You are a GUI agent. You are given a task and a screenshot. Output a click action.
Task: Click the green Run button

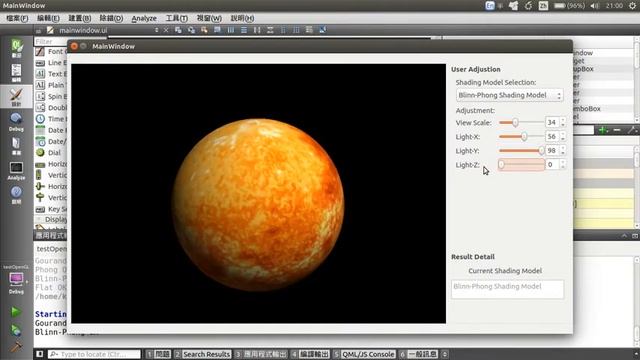pyautogui.click(x=16, y=312)
